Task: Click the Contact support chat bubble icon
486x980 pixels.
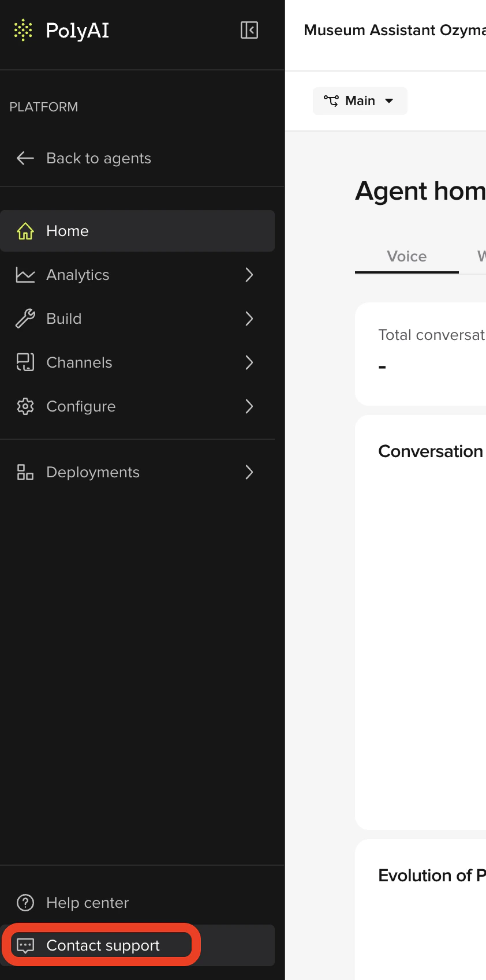Action: click(x=25, y=945)
